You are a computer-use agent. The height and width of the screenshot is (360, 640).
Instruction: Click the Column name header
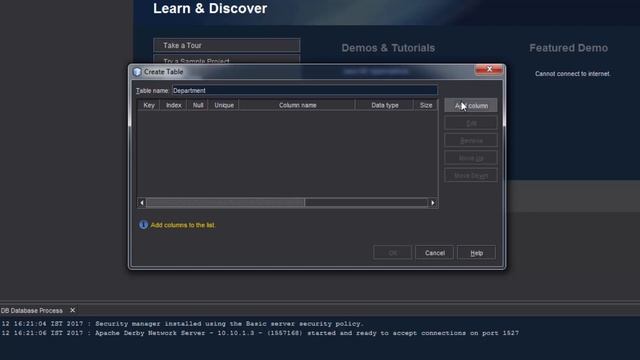pos(298,105)
